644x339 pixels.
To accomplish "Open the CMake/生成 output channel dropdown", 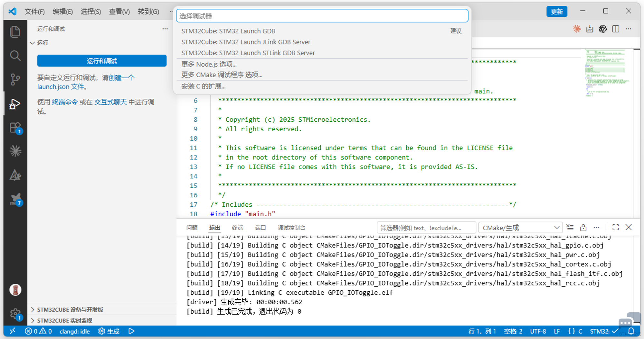I will (x=520, y=228).
